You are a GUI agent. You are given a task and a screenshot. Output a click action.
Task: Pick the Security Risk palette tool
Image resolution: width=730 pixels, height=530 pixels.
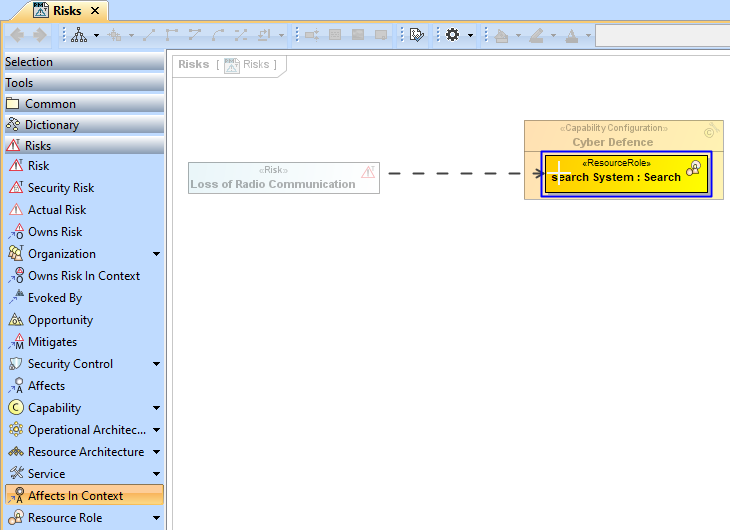pos(60,188)
